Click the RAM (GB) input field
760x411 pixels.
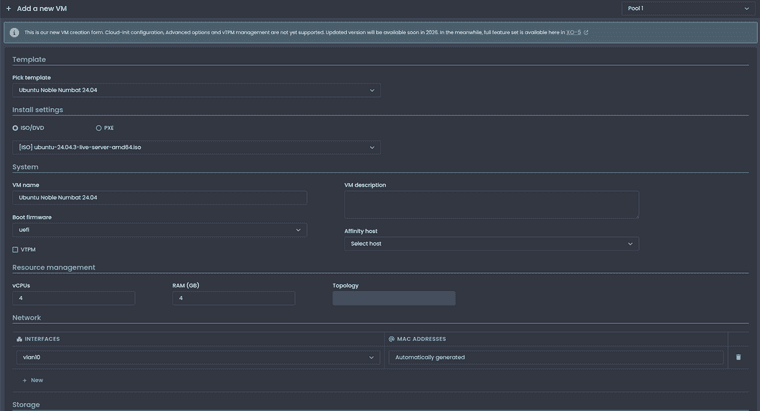[x=234, y=298]
